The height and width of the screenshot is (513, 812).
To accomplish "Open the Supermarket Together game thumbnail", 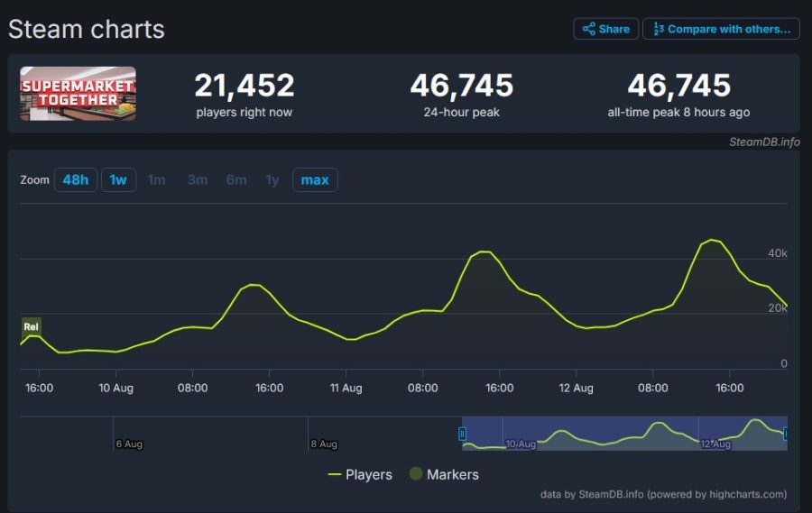I will tap(78, 94).
